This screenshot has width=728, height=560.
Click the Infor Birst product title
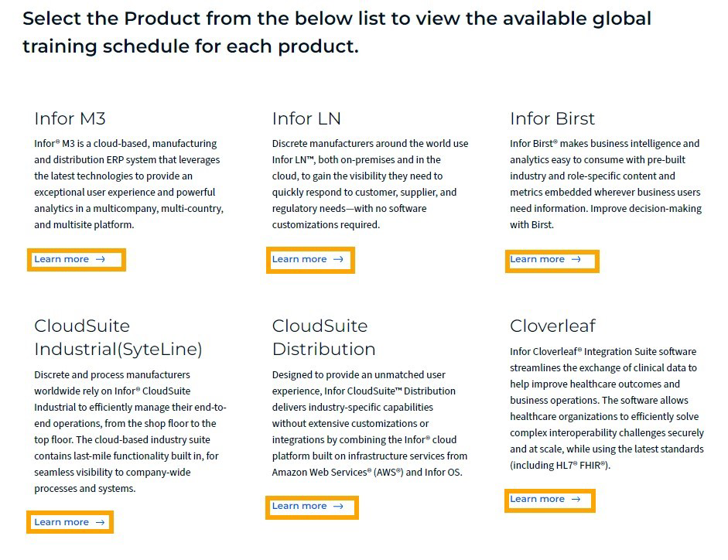click(552, 119)
